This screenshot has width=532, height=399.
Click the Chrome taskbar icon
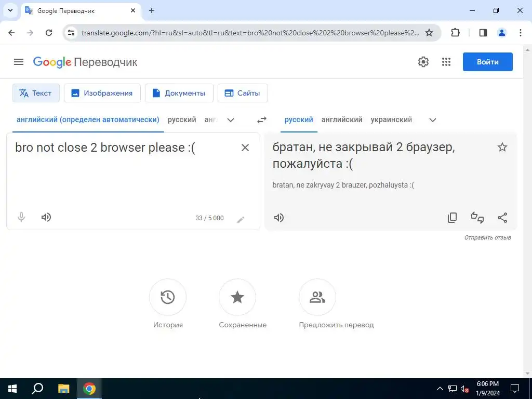[89, 389]
